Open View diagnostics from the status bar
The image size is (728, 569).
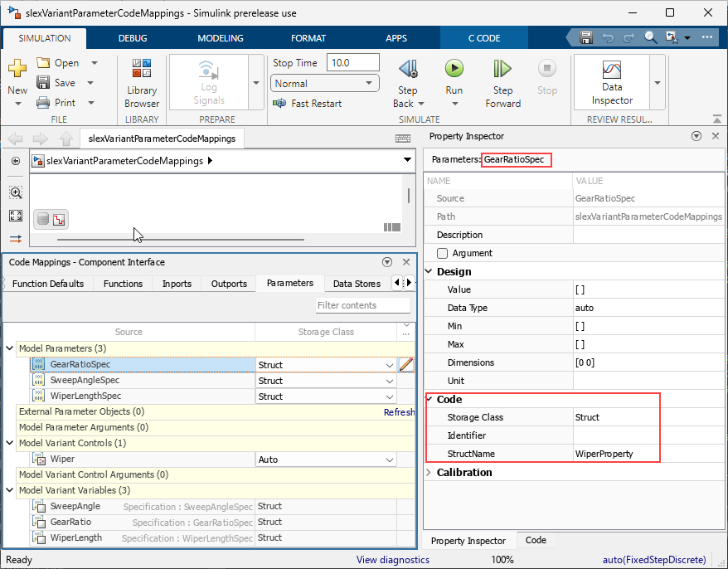(392, 559)
